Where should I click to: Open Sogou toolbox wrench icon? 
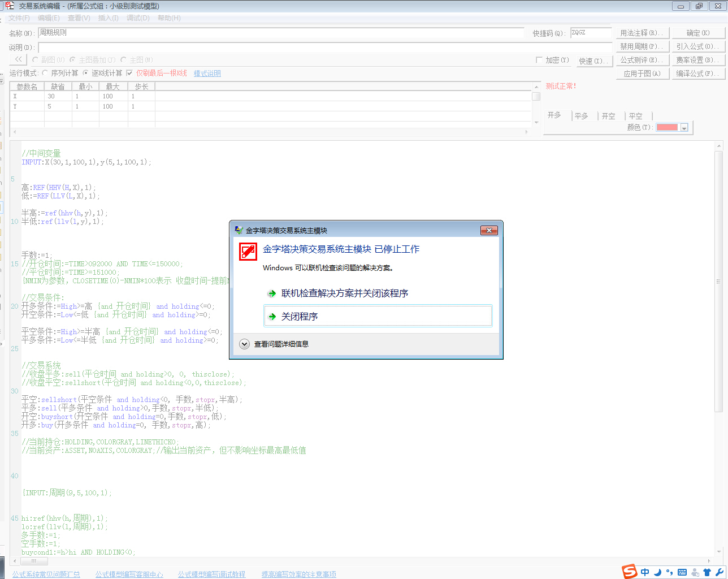point(719,572)
